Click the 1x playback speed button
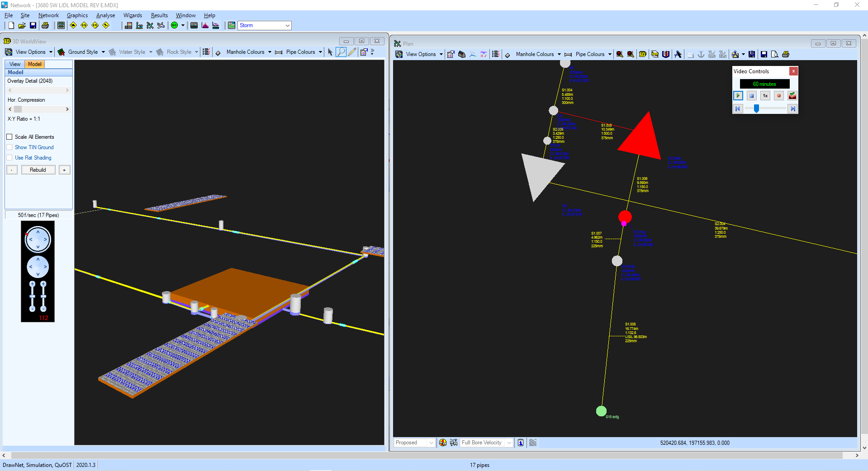The image size is (868, 471). click(x=765, y=96)
